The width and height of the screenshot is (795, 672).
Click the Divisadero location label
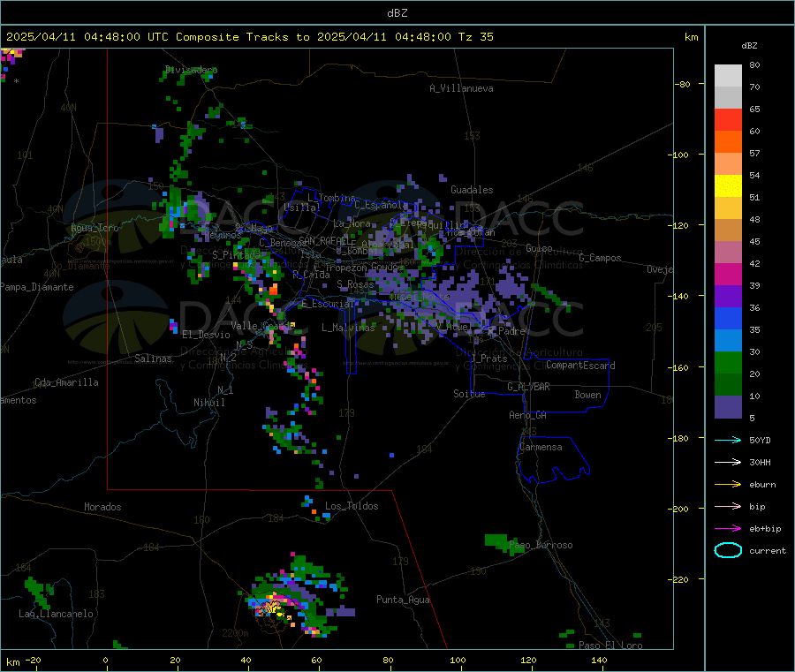click(x=191, y=70)
